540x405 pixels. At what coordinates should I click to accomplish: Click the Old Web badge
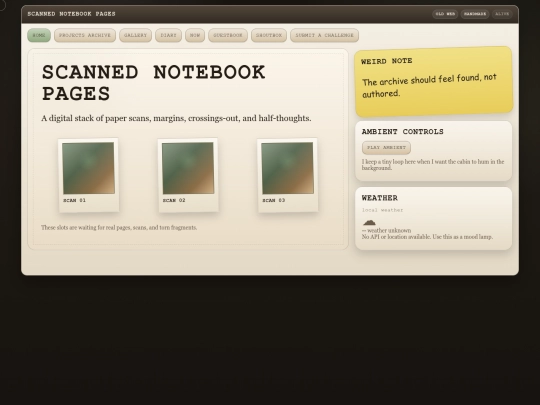tap(445, 14)
